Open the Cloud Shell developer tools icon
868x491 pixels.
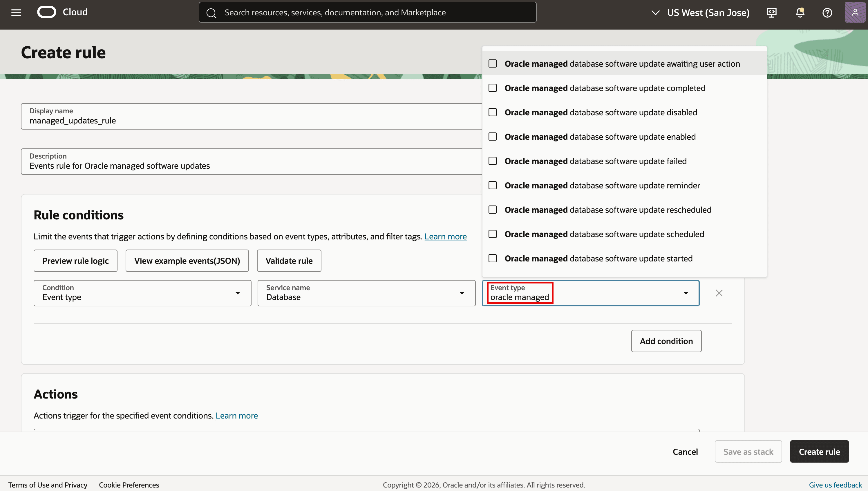click(771, 12)
